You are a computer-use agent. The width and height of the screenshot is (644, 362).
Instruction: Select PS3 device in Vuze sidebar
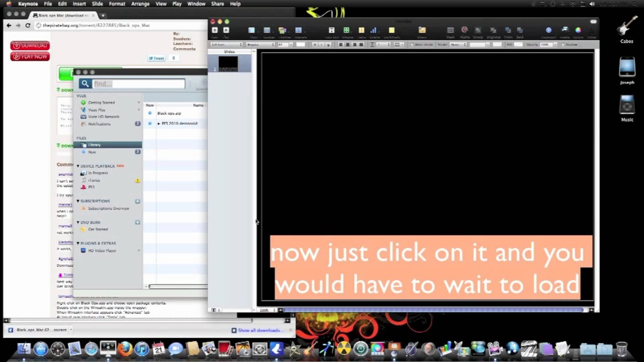[91, 187]
